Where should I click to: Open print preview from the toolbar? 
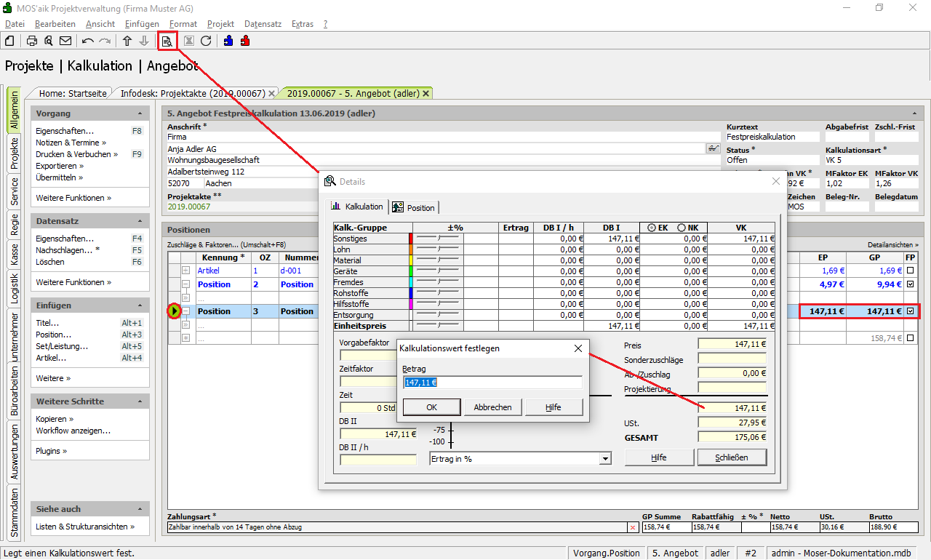(x=49, y=41)
